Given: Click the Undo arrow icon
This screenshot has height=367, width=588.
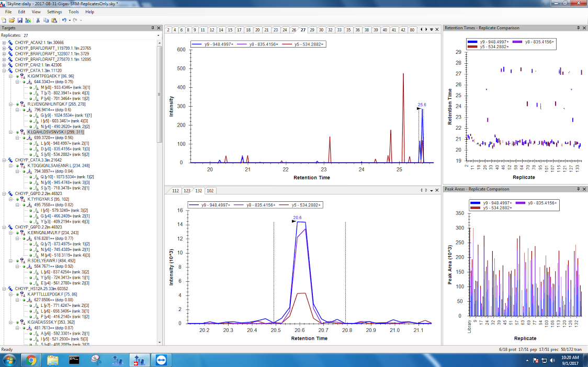Looking at the screenshot, I should [63, 20].
